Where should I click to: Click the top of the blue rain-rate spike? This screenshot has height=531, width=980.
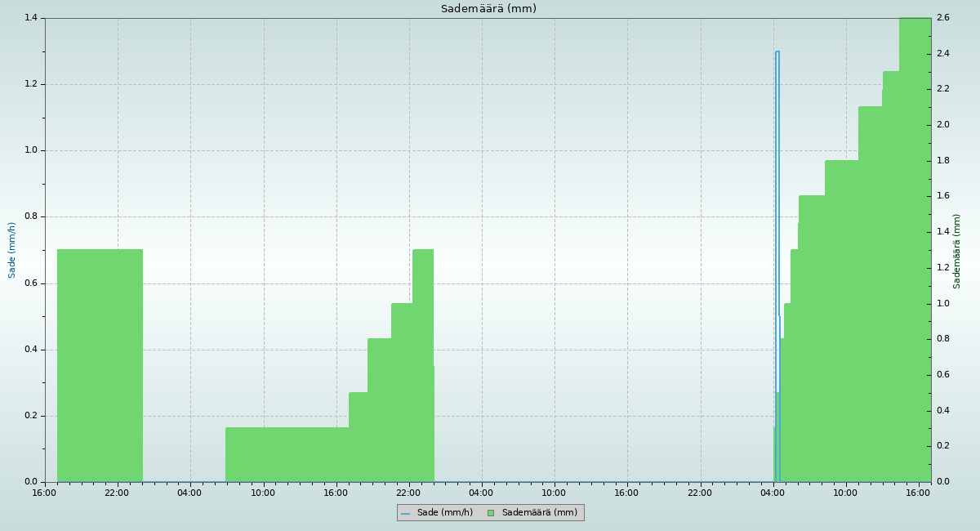(x=777, y=52)
